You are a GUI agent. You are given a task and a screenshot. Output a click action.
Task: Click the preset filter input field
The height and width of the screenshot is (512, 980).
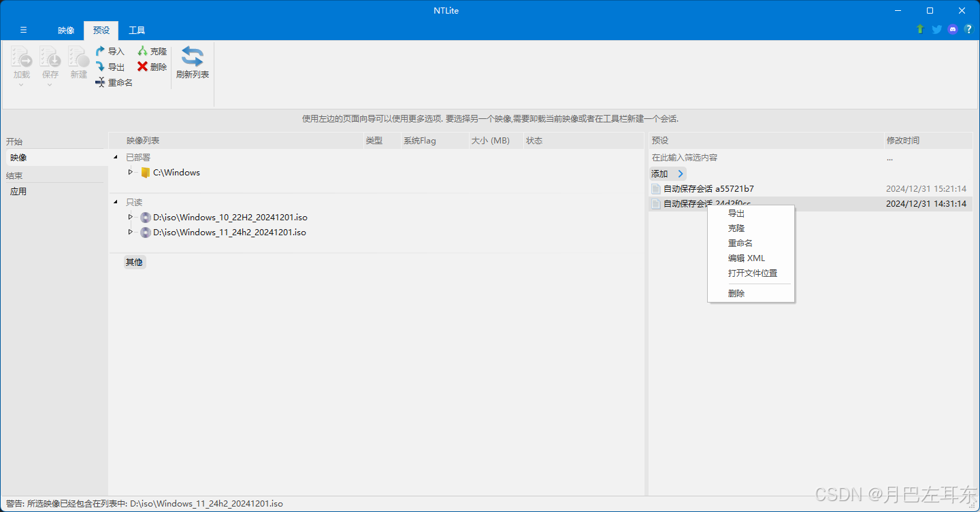click(765, 158)
